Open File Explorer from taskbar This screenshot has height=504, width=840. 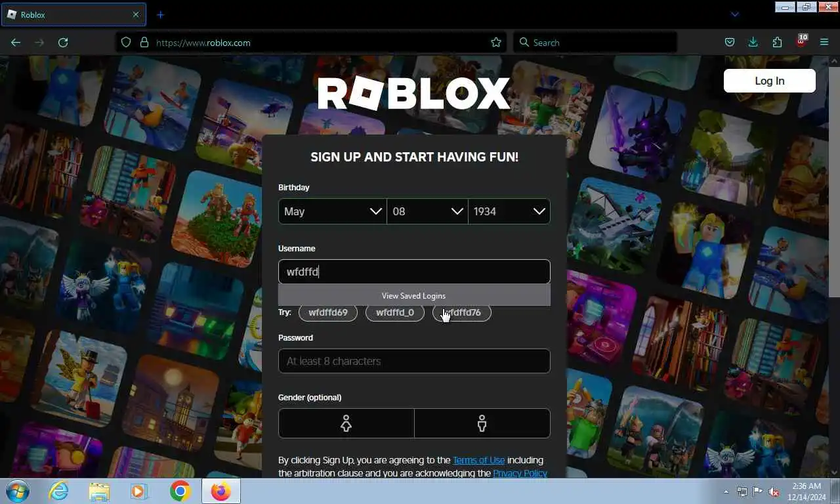point(99,491)
